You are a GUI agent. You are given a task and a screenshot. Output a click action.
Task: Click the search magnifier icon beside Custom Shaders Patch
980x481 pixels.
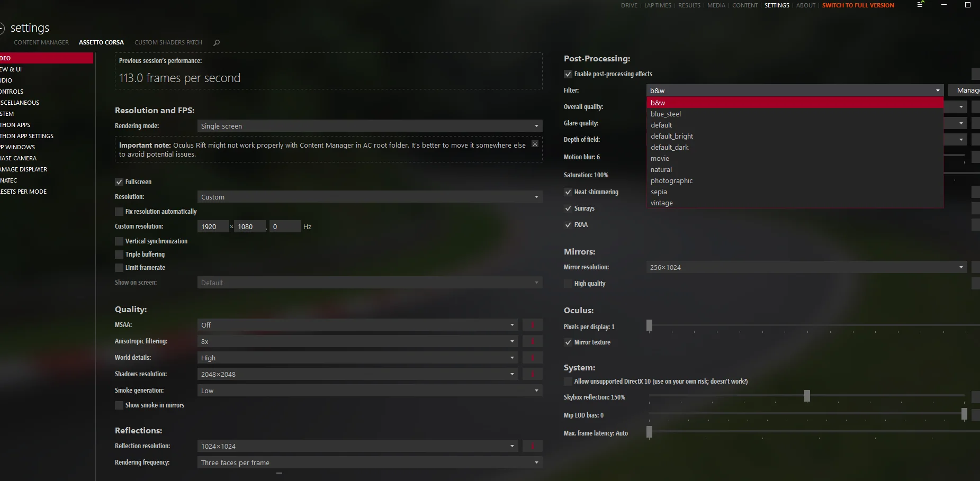point(217,42)
